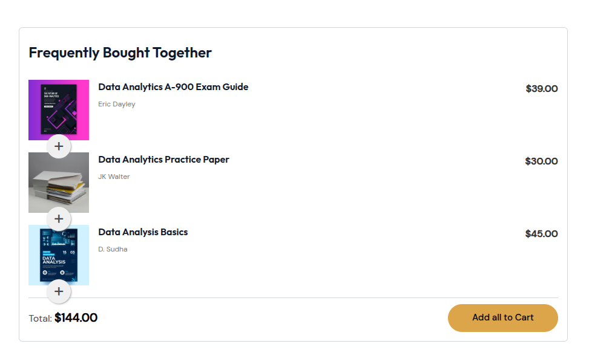Click the Total: label text
The image size is (589, 364).
pyautogui.click(x=40, y=319)
